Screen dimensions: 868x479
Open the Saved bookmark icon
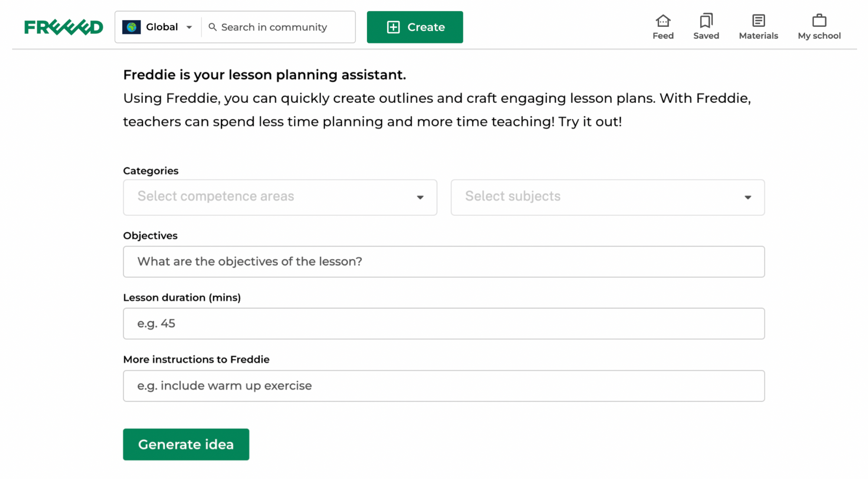[706, 20]
